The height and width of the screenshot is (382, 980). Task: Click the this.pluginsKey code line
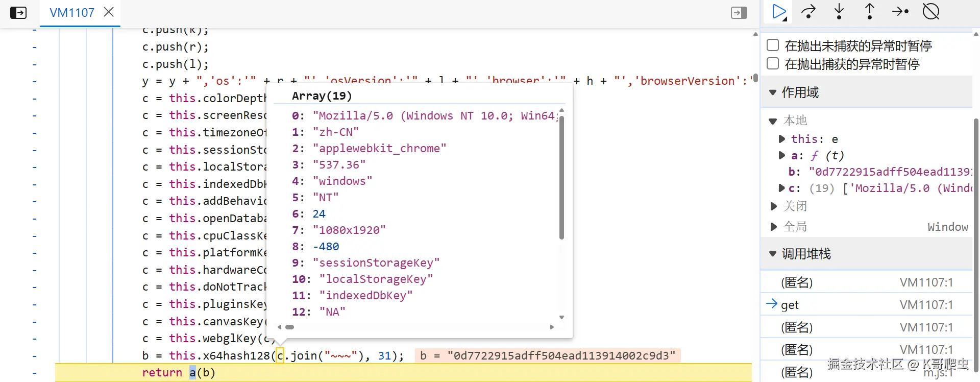pyautogui.click(x=204, y=304)
